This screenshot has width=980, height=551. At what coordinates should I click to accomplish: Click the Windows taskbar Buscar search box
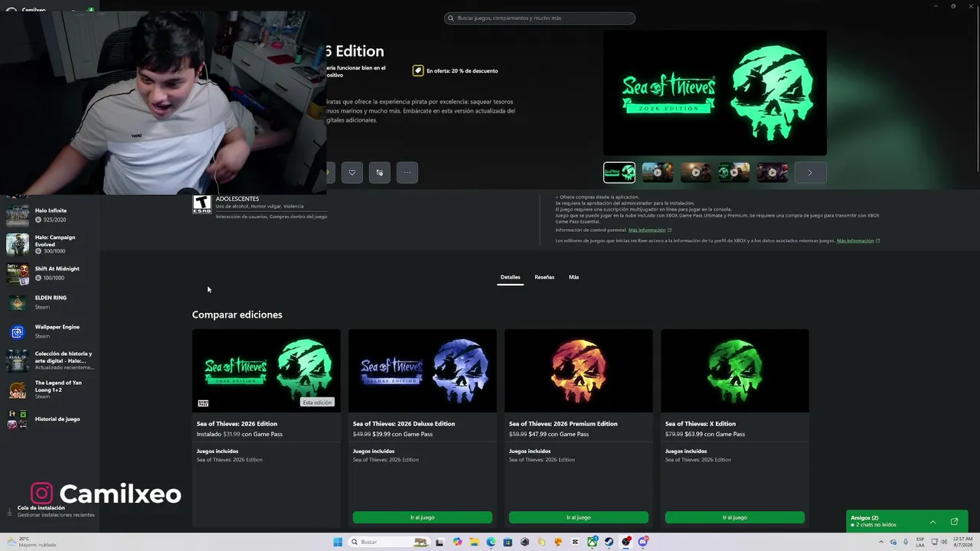(389, 542)
